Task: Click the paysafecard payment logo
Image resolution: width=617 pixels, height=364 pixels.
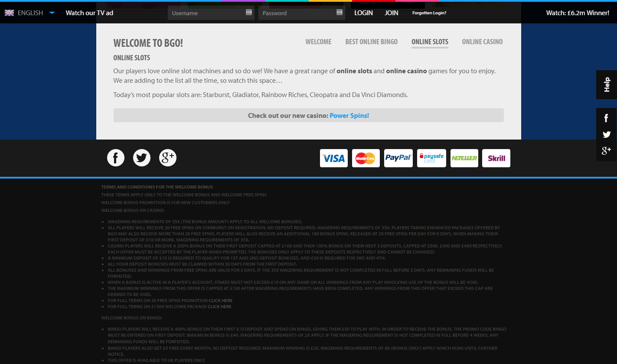Action: [431, 158]
